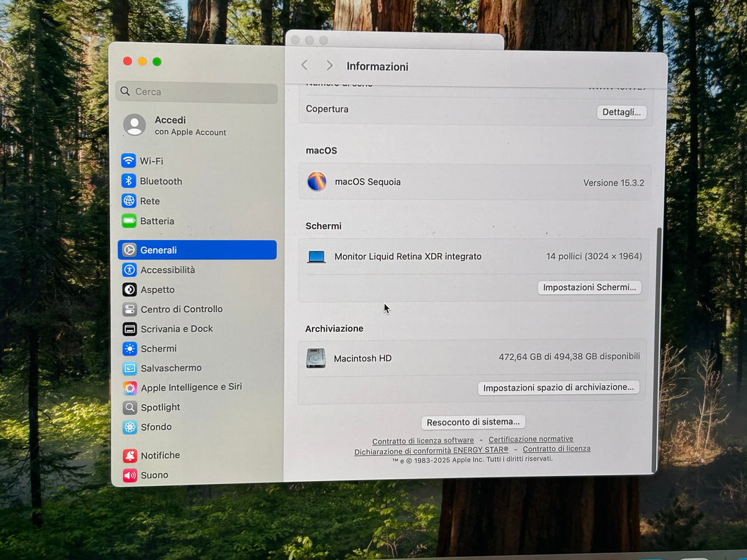The image size is (747, 560).
Task: Select the Scrivania e Dock icon
Action: [129, 329]
